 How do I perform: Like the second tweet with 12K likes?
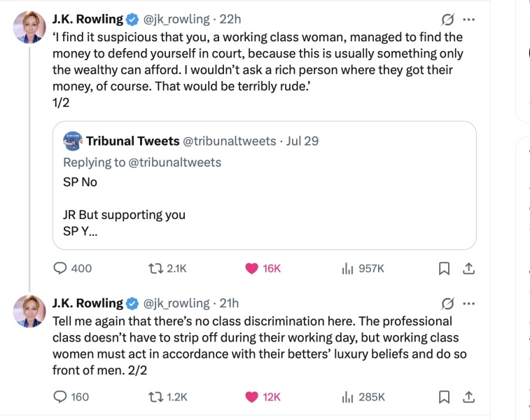(x=252, y=397)
